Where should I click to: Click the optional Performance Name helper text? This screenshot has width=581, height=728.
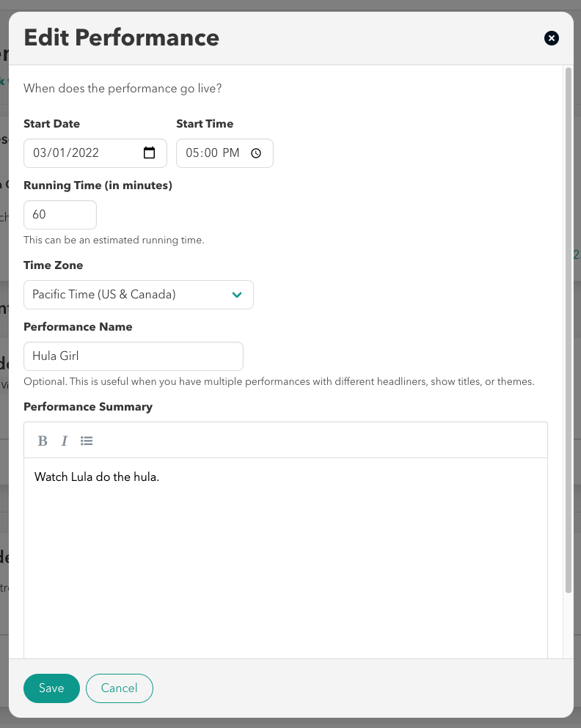point(279,382)
